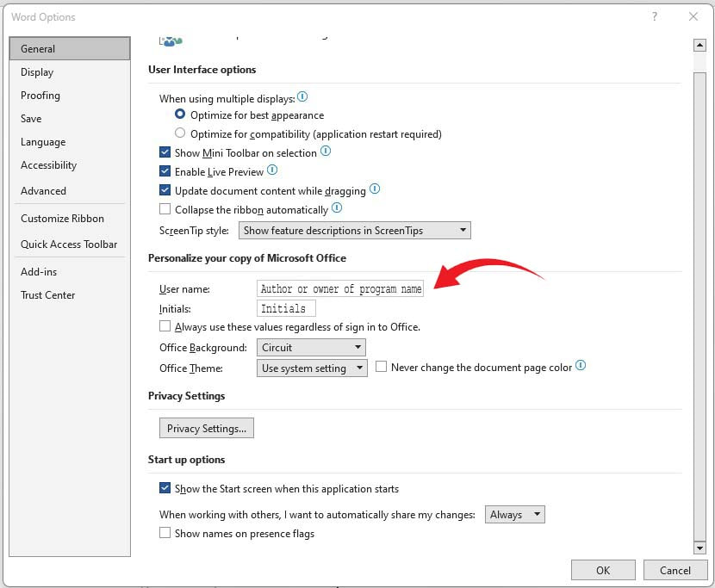715x588 pixels.
Task: Uncheck Update document content while dragging
Action: [x=165, y=190]
